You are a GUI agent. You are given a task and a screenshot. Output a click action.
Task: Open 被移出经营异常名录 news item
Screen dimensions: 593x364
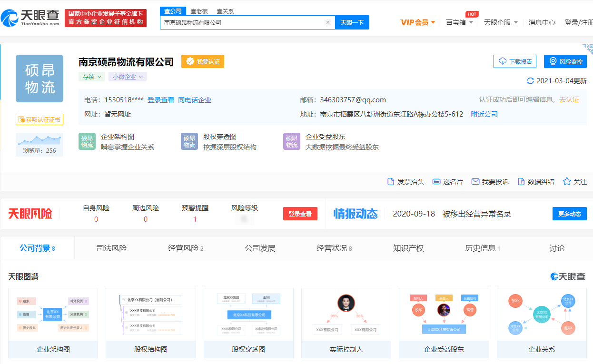point(477,214)
